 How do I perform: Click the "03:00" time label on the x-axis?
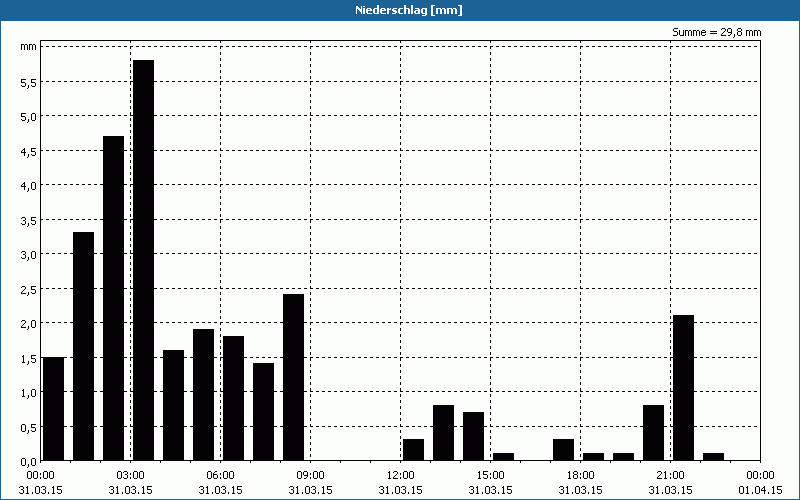[130, 476]
